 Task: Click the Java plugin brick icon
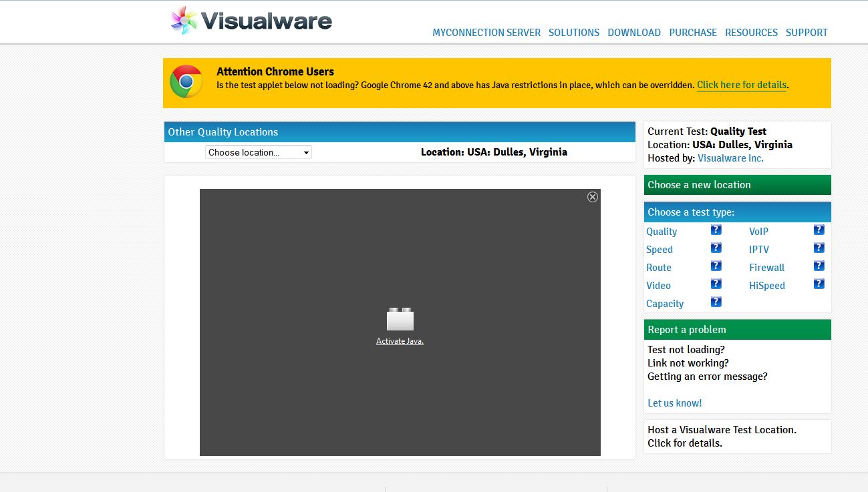coord(400,319)
